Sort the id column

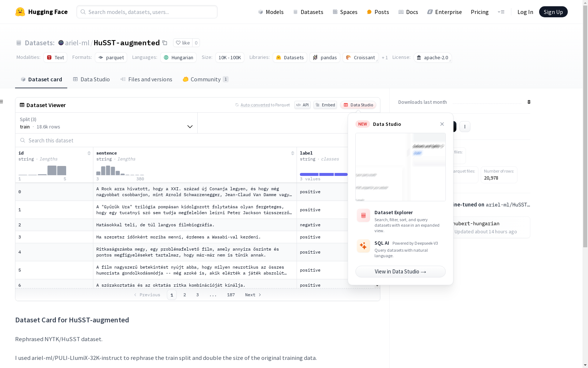[89, 153]
